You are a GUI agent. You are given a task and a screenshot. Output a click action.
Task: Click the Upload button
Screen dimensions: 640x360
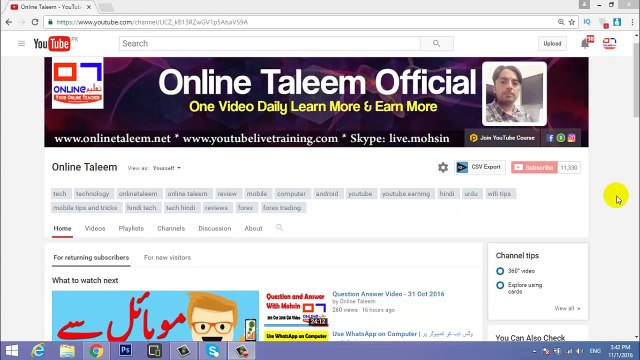pyautogui.click(x=552, y=44)
